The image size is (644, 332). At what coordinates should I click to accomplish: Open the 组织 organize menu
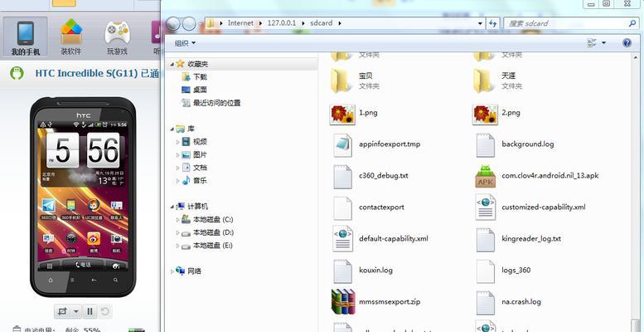tap(185, 43)
